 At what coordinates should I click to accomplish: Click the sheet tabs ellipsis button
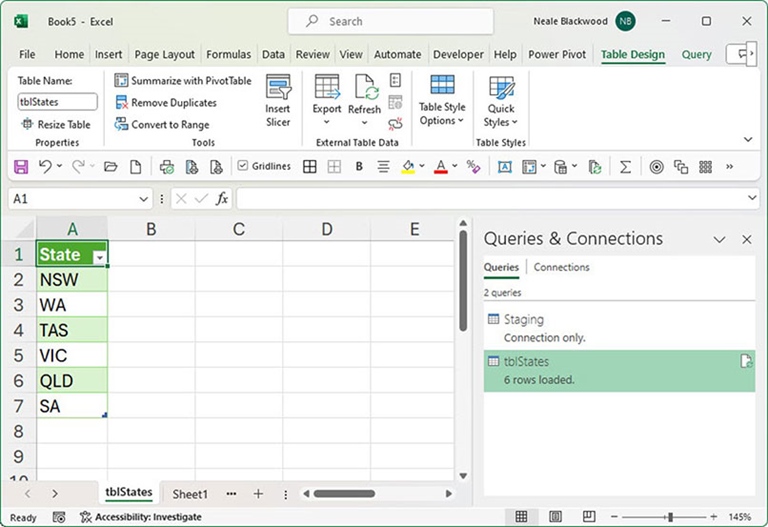(231, 494)
